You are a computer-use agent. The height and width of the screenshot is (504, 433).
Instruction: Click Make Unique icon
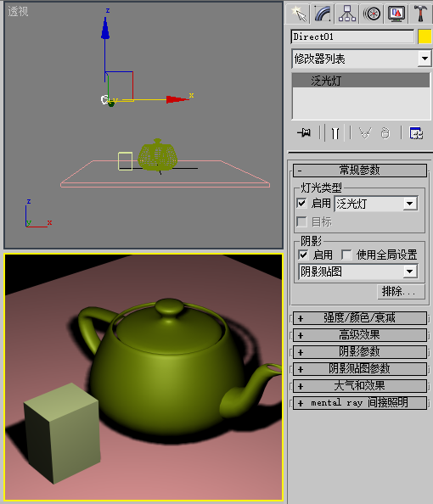(x=365, y=132)
